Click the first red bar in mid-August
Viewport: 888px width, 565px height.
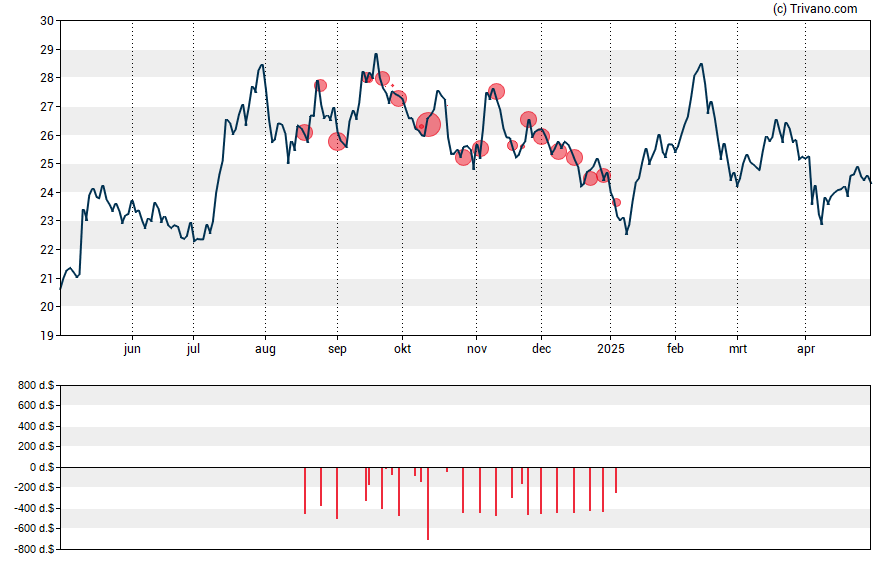pos(305,490)
